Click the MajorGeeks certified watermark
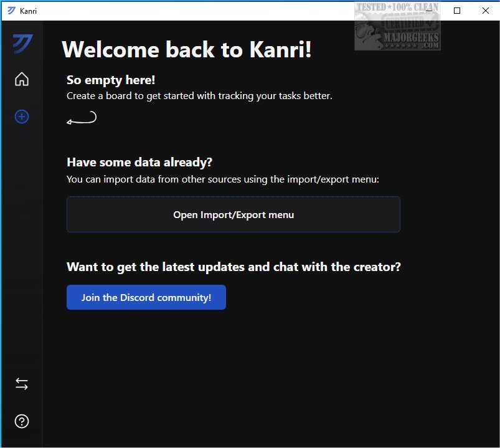500x448 pixels. (x=397, y=26)
